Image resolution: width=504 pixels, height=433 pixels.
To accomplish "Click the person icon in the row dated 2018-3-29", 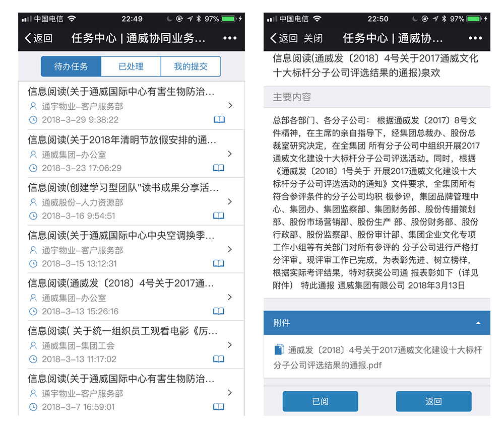I will pyautogui.click(x=33, y=106).
